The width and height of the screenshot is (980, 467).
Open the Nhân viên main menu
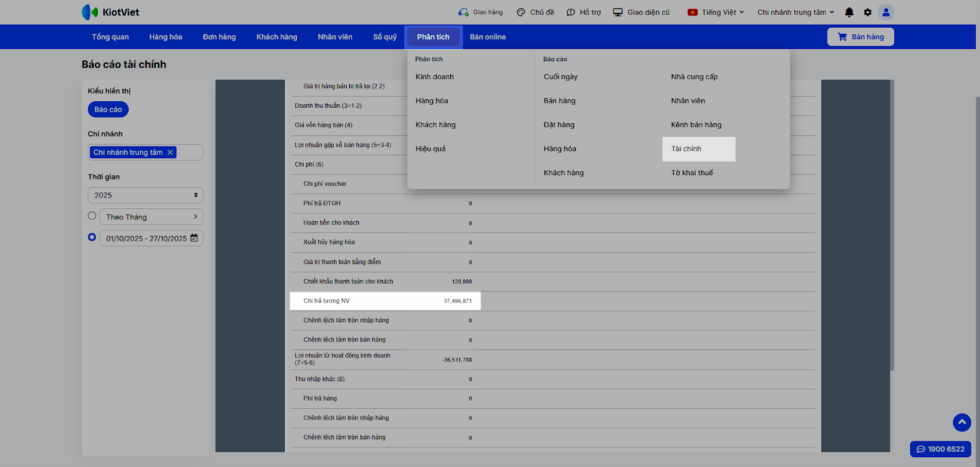click(335, 37)
